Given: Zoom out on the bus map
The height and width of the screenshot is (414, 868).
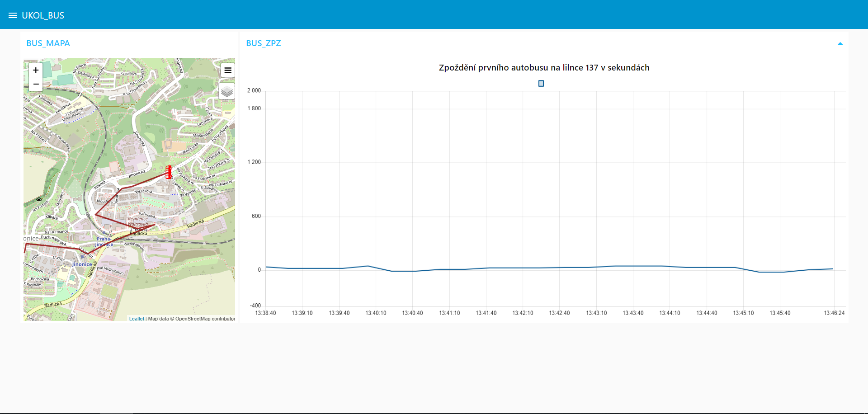Looking at the screenshot, I should pos(36,85).
